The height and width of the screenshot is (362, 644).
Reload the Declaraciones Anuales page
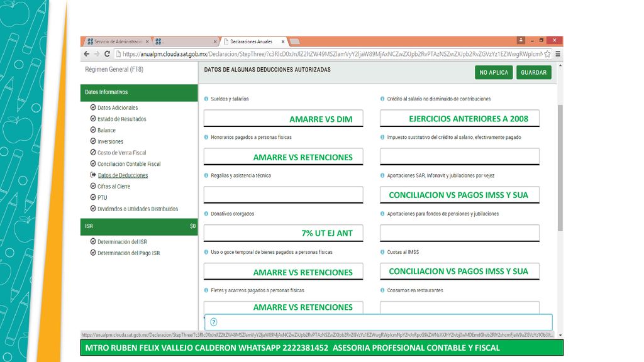click(107, 54)
